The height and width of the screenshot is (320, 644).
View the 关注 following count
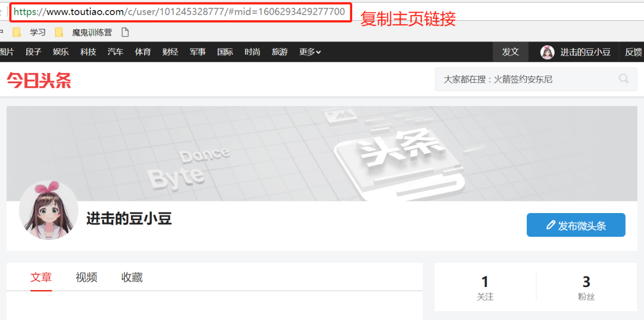pyautogui.click(x=485, y=288)
